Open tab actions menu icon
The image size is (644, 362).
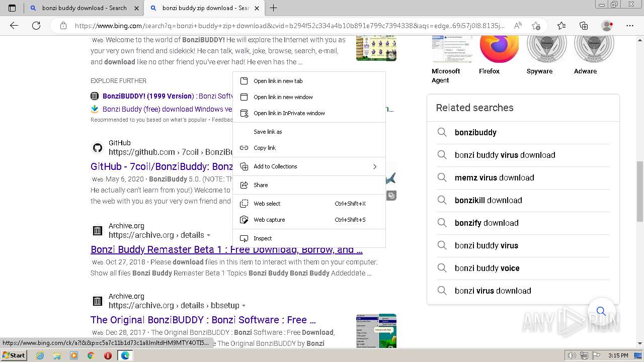(12, 8)
